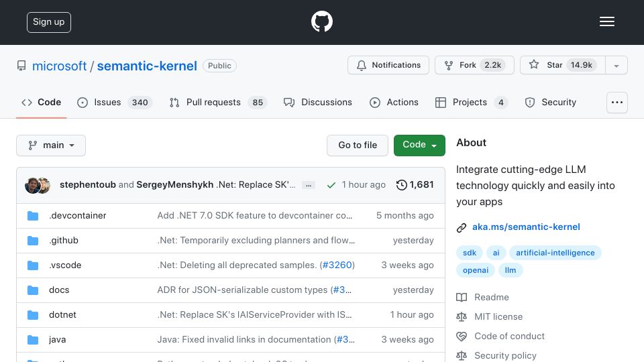Viewport: 644px width, 362px height.
Task: Expand the star lists dropdown arrow
Action: click(616, 66)
